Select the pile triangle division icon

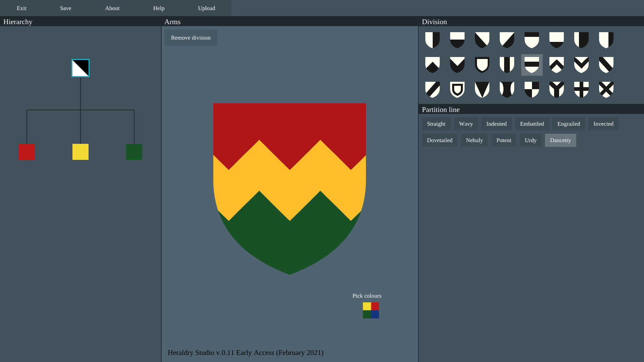[x=482, y=89]
